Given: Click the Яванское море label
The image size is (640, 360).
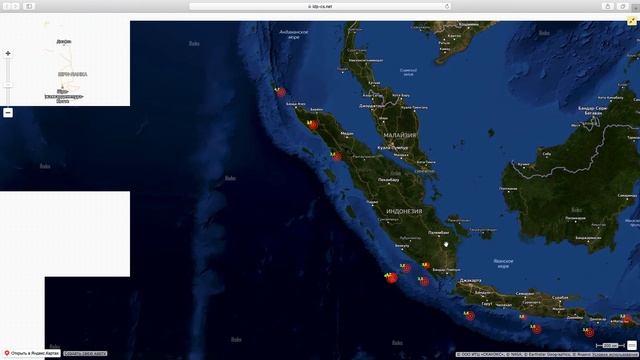Looking at the screenshot, I should click(x=503, y=263).
